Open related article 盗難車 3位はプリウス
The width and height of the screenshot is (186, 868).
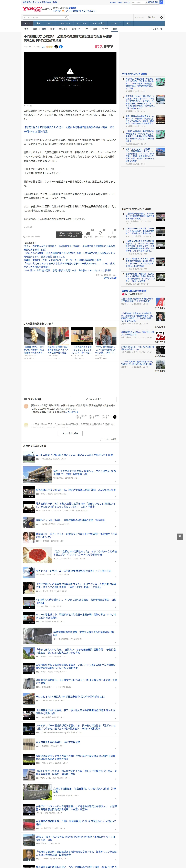point(62,260)
